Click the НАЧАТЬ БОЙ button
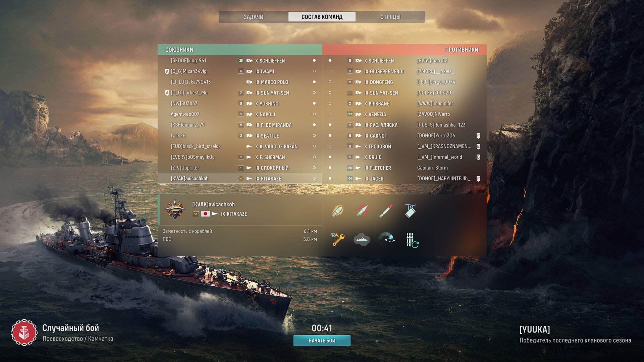Image resolution: width=644 pixels, height=362 pixels. tap(322, 341)
